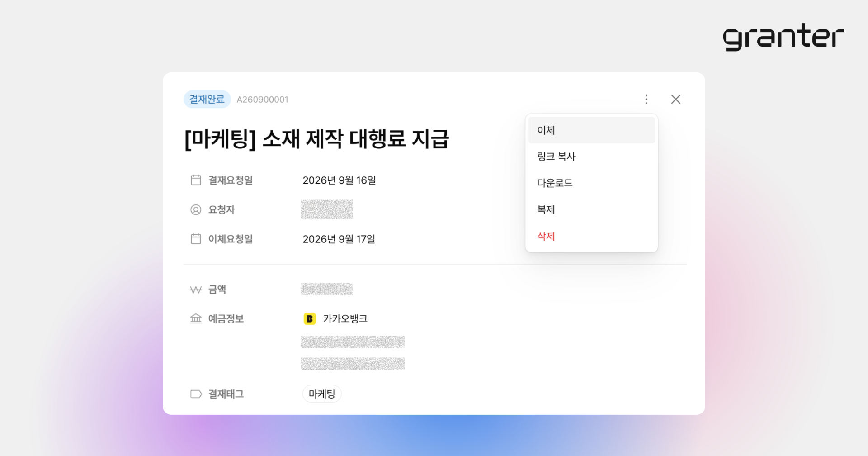Click the won currency icon by 금액

coord(196,290)
